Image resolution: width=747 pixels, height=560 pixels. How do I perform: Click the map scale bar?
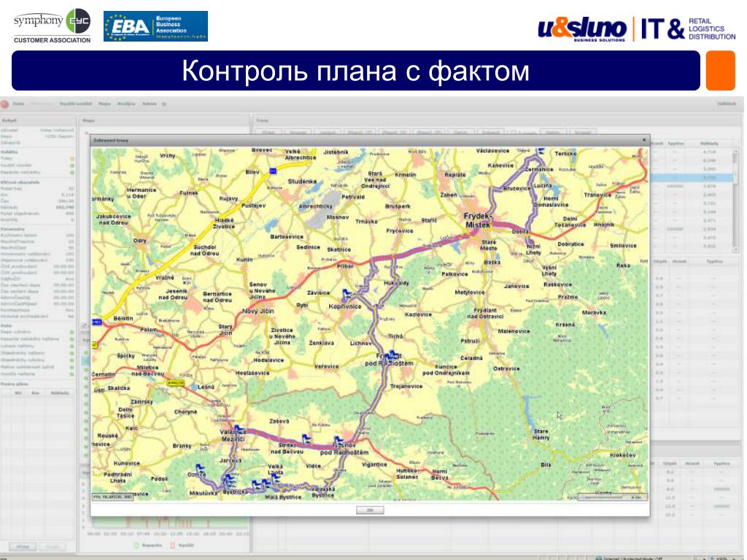click(x=611, y=497)
